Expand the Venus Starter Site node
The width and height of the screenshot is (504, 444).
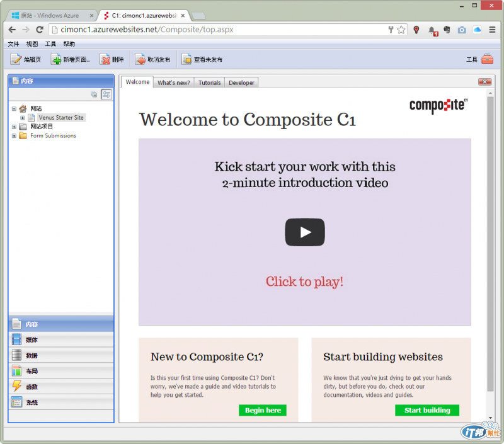click(23, 118)
